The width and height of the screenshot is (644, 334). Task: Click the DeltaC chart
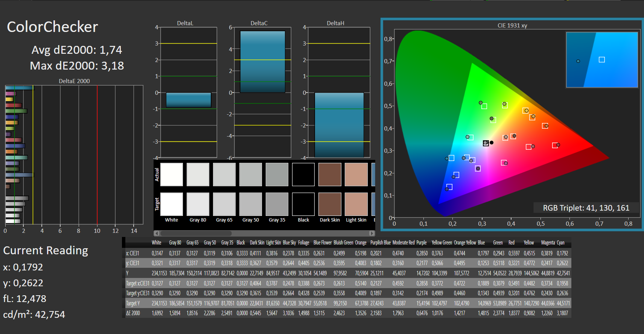point(262,92)
